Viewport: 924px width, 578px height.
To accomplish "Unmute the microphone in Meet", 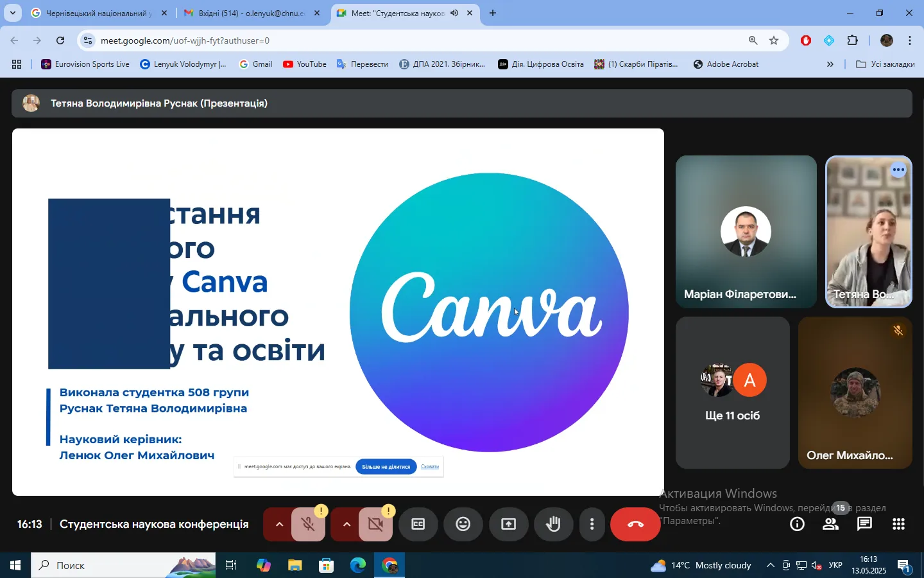I will pyautogui.click(x=308, y=525).
